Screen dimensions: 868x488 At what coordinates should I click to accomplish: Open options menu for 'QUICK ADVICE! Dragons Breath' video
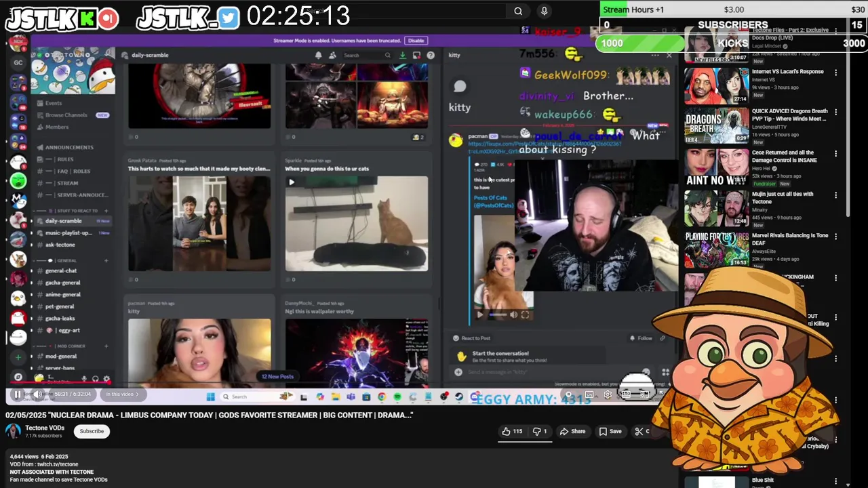click(x=835, y=113)
